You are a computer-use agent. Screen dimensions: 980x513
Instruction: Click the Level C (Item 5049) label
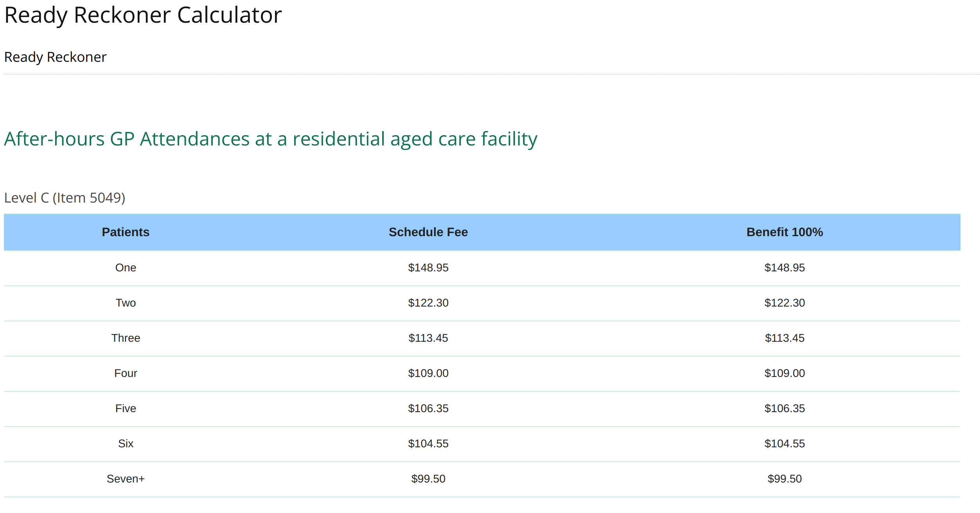[x=65, y=198]
